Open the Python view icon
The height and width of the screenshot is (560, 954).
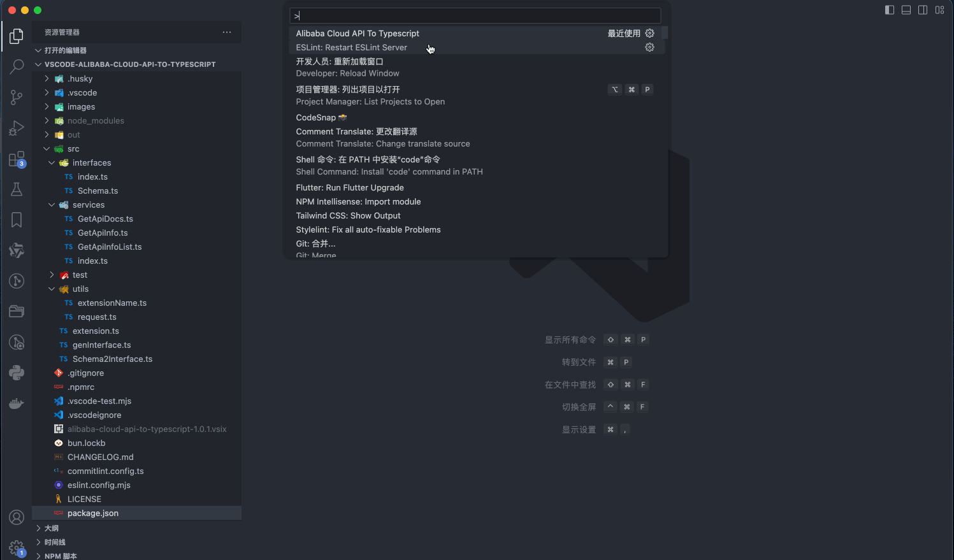click(17, 373)
